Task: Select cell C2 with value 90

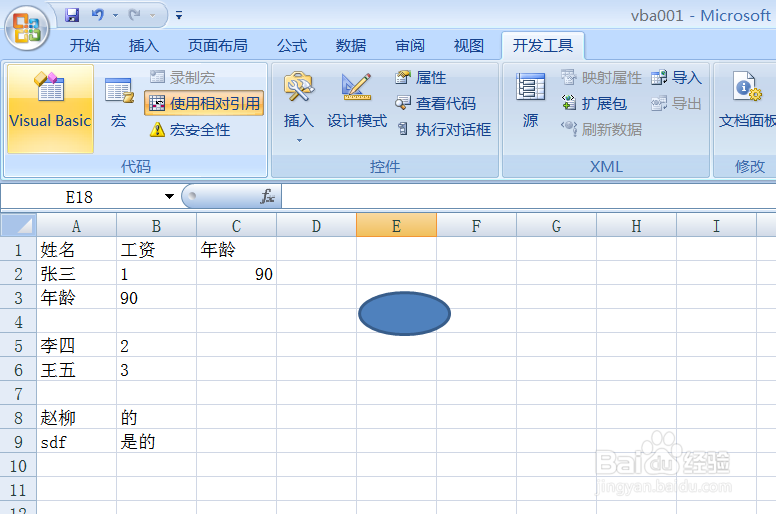Action: click(x=237, y=274)
